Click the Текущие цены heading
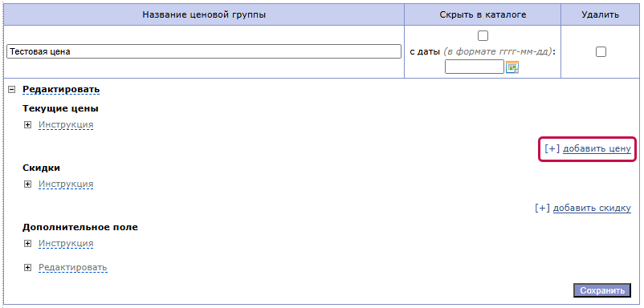The image size is (644, 308). [61, 108]
